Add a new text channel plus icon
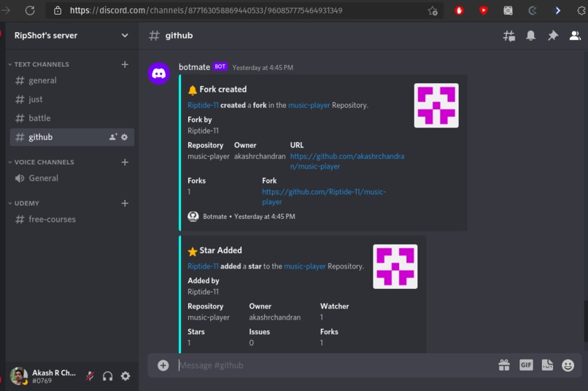This screenshot has height=391, width=588. click(125, 64)
